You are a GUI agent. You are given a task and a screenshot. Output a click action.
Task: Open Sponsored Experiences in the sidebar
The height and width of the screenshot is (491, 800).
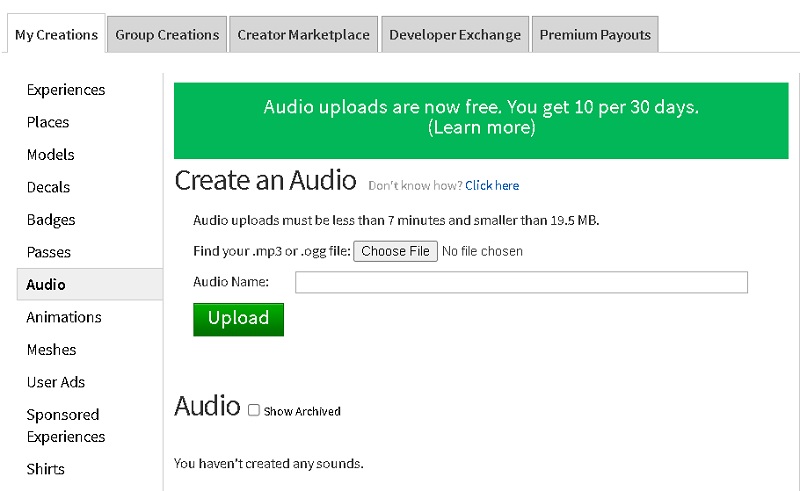[x=66, y=426]
